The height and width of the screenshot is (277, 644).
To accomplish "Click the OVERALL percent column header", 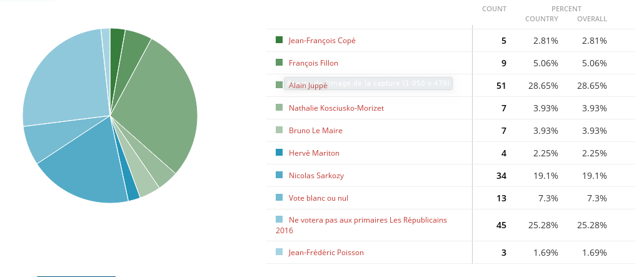I will point(592,19).
